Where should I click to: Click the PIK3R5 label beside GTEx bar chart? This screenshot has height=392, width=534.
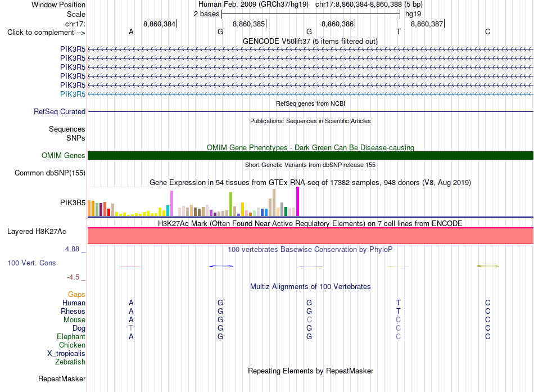click(73, 202)
